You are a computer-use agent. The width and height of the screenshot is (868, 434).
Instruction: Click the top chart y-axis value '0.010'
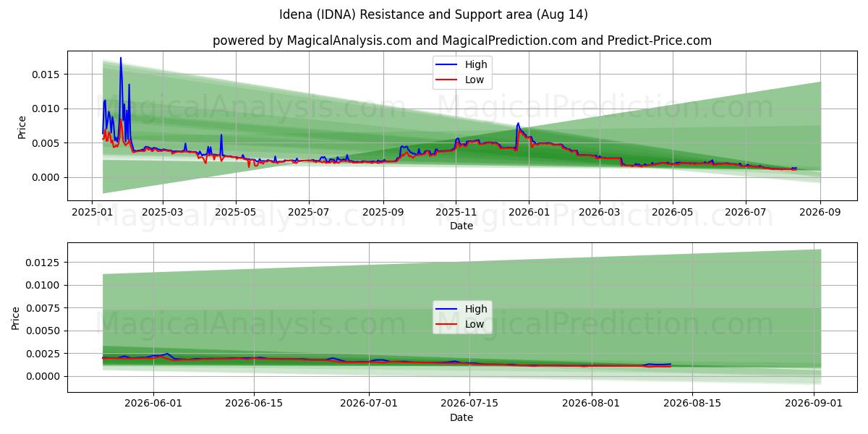(x=48, y=109)
